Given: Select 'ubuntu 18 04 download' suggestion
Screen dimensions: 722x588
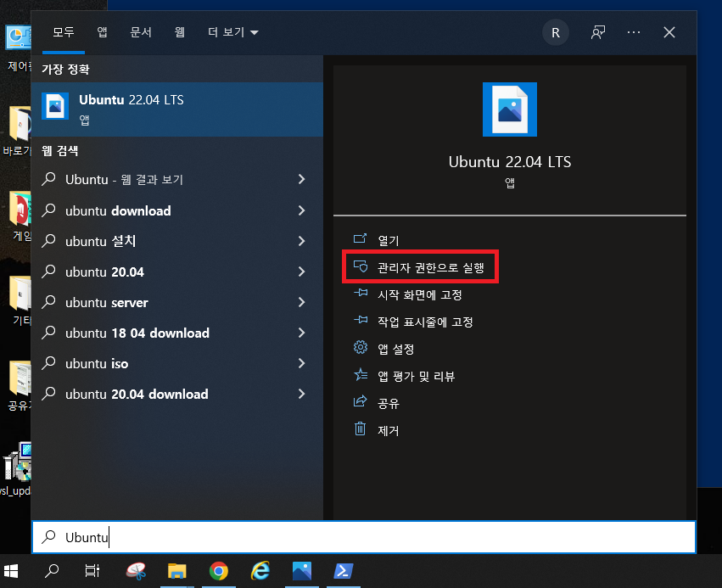Looking at the screenshot, I should pos(177,333).
